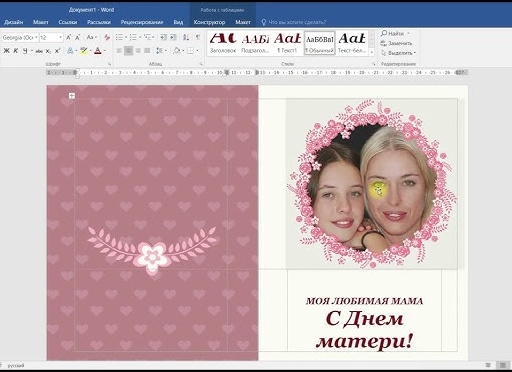Open the Дизайн ribbon tab
The width and height of the screenshot is (512, 372).
[x=14, y=22]
